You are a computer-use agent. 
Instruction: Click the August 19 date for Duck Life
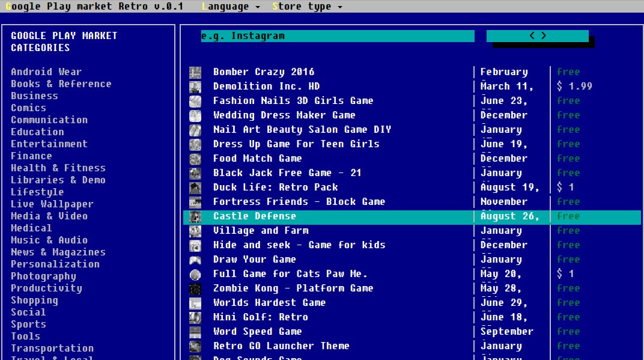pyautogui.click(x=509, y=188)
